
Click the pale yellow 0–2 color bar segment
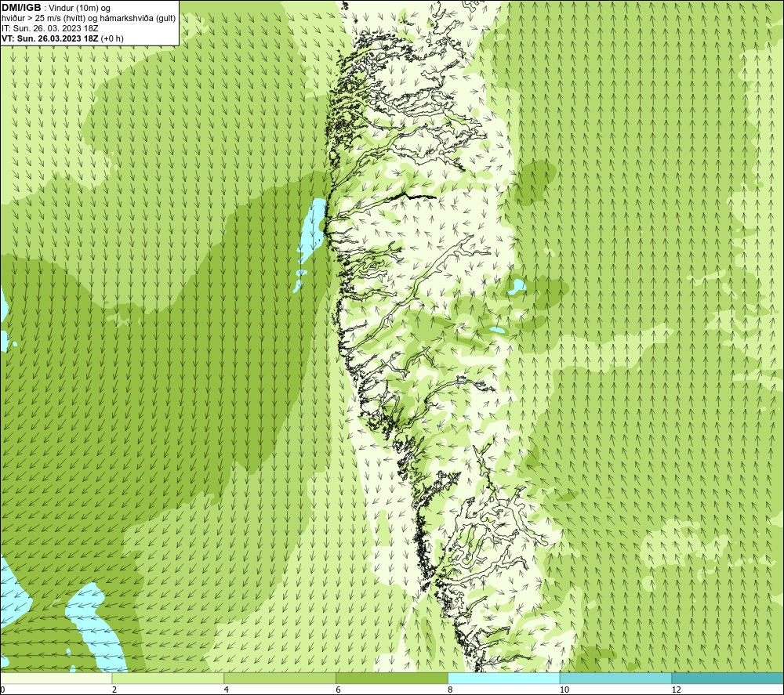coord(56,678)
